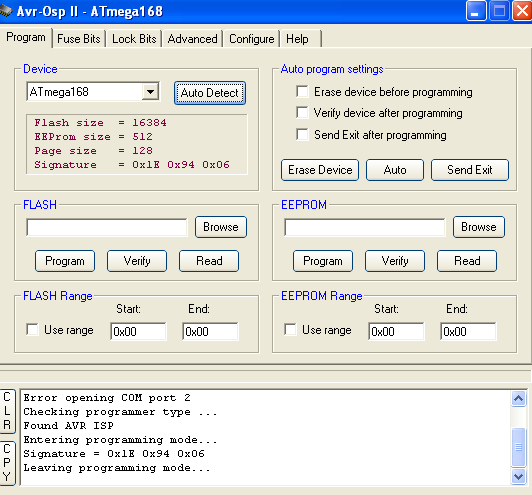Read the EEPROM memory
532x495 pixels.
tap(467, 261)
